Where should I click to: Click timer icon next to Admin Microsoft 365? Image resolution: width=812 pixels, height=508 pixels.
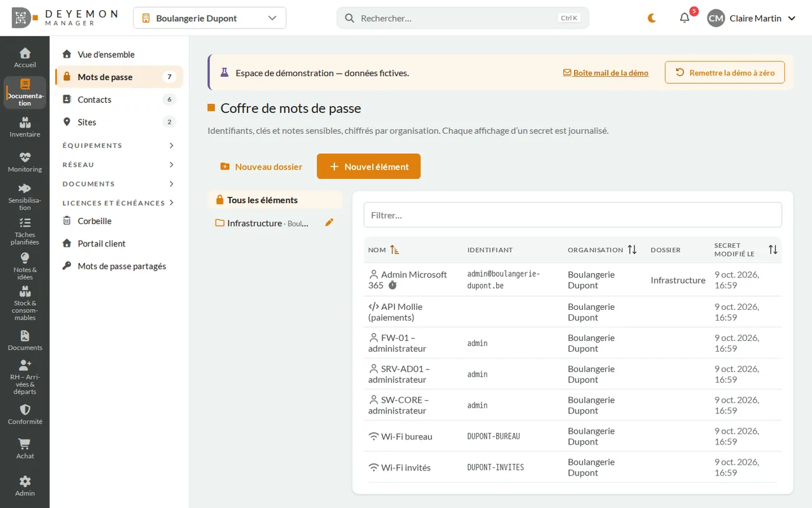pos(392,286)
